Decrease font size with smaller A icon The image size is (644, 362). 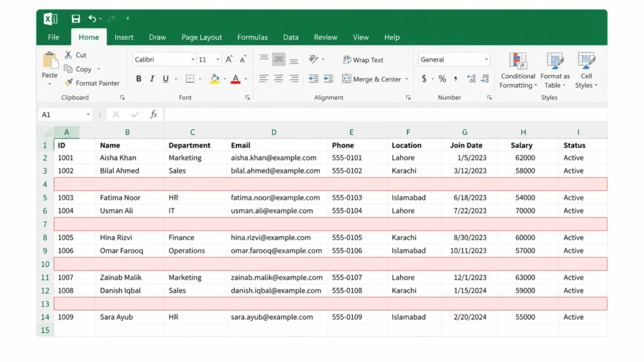[x=243, y=60]
